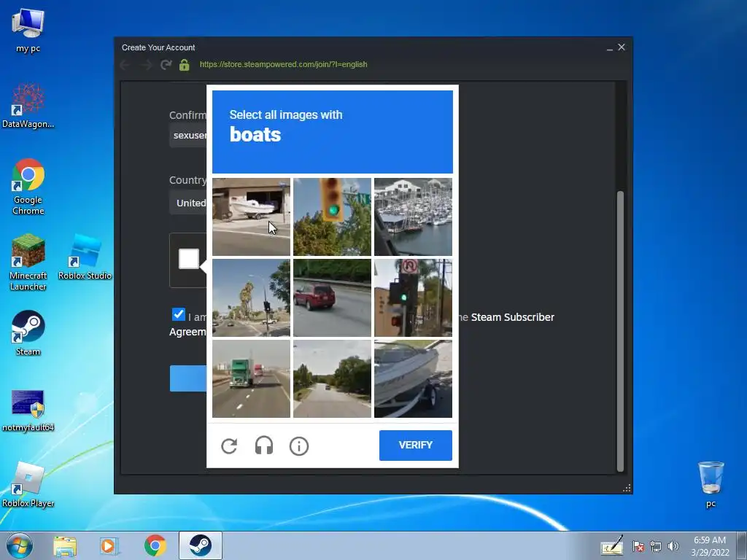Click the Action Center flag tray icon
Image resolution: width=747 pixels, height=560 pixels.
click(638, 546)
